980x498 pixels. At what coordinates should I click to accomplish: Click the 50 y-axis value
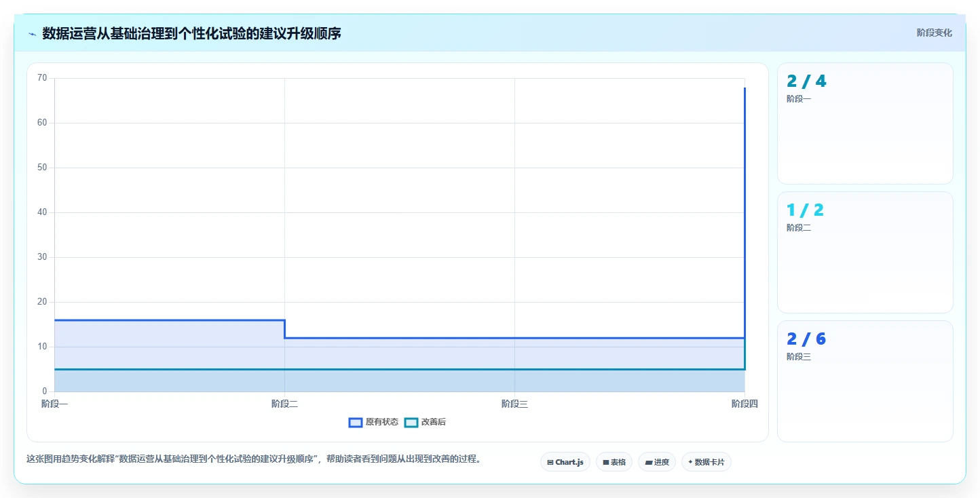(x=42, y=168)
